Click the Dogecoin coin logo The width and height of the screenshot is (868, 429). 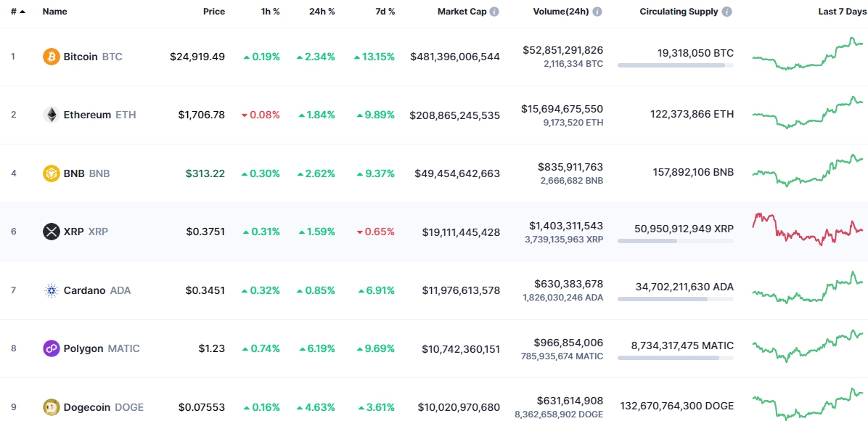(51, 406)
